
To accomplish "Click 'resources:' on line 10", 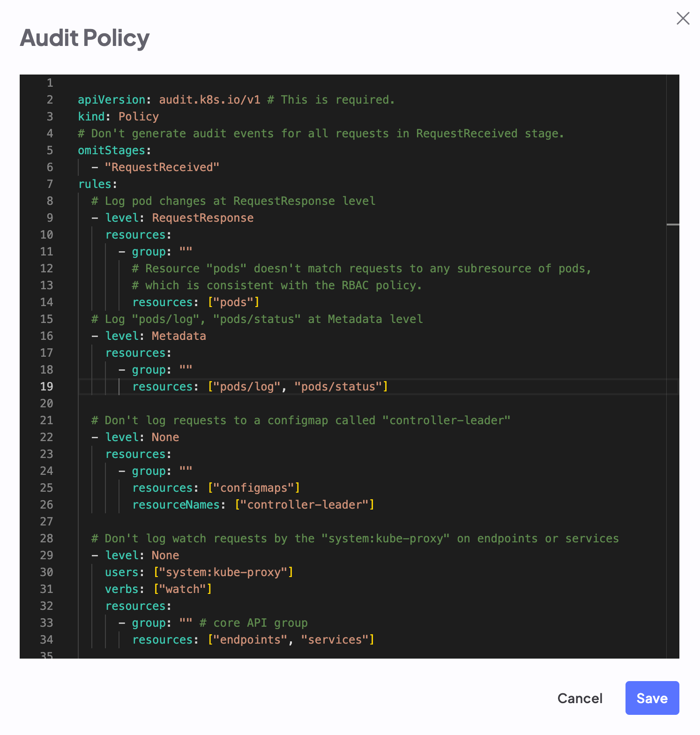I will [x=138, y=235].
